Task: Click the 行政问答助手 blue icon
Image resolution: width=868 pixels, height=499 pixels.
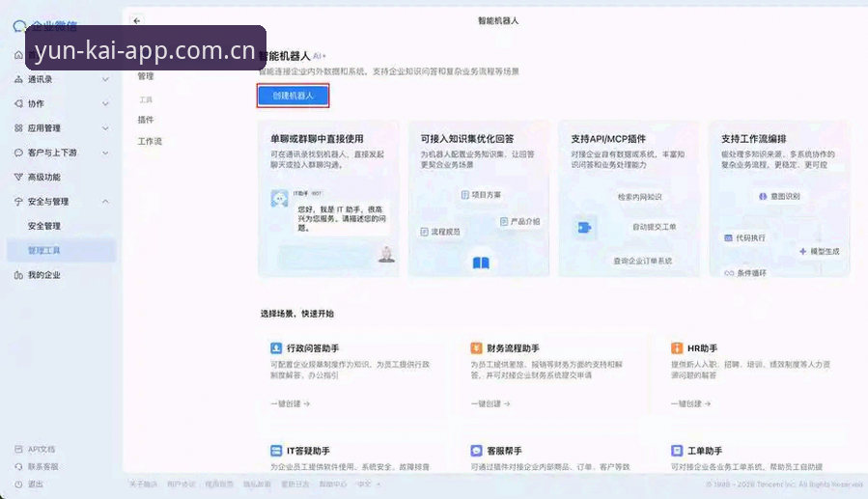Action: 276,348
